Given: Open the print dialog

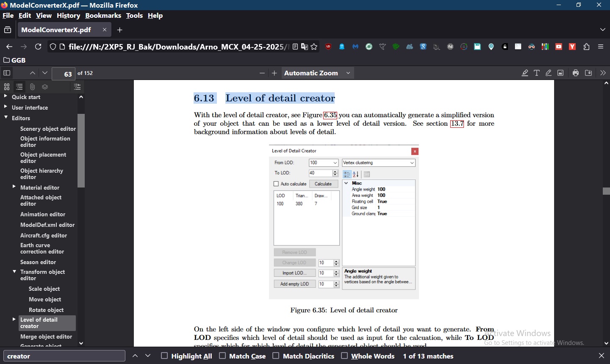Looking at the screenshot, I should (x=576, y=73).
